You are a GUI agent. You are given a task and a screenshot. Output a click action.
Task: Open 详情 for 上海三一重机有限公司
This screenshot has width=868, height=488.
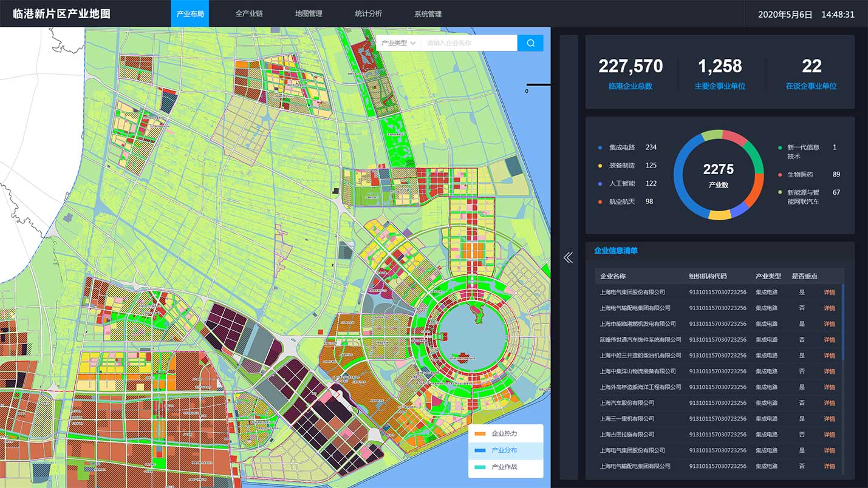coord(829,418)
